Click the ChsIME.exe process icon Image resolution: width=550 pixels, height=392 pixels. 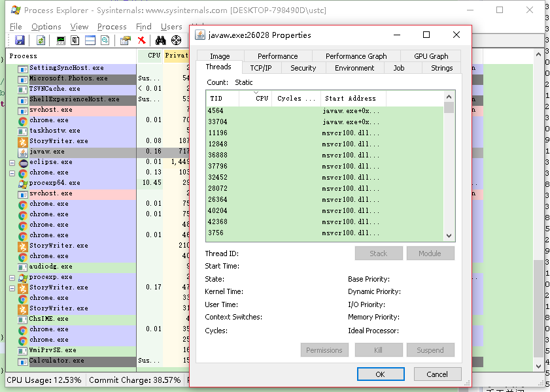(23, 320)
